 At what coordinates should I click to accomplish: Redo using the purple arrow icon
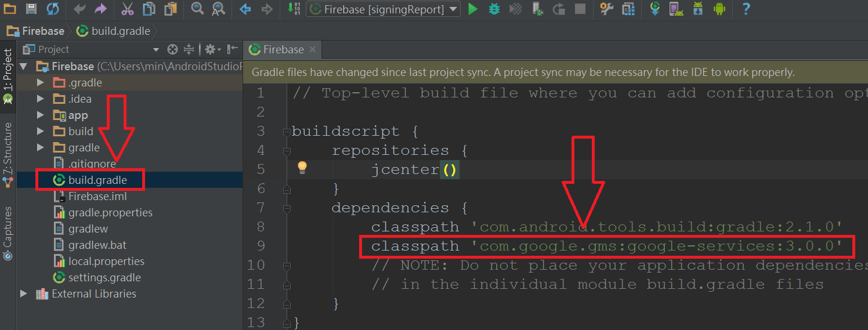(100, 9)
